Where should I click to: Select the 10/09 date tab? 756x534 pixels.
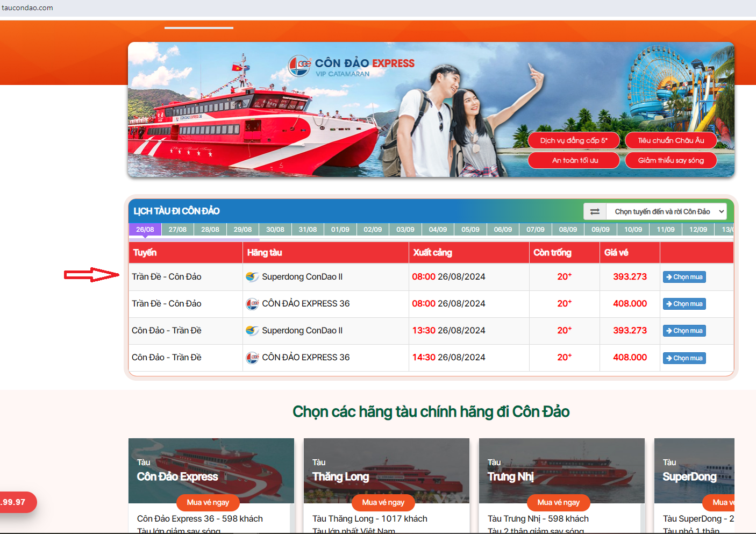633,230
